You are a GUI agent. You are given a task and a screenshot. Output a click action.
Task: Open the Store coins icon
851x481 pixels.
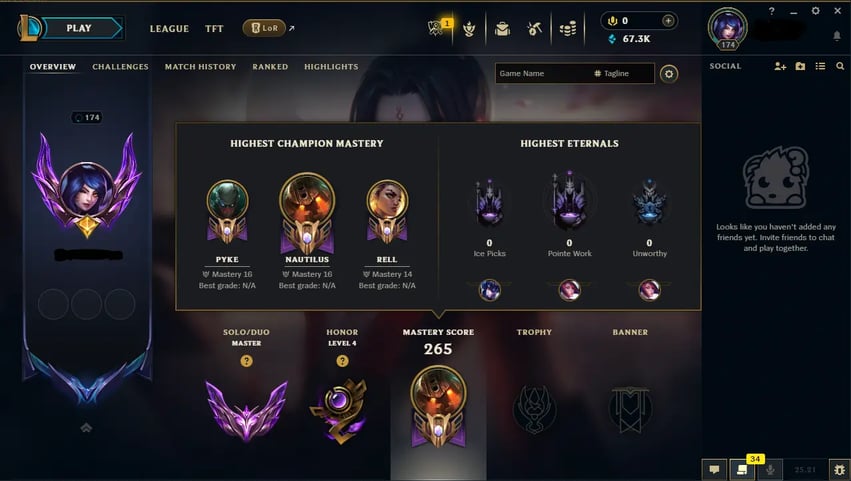coord(568,29)
